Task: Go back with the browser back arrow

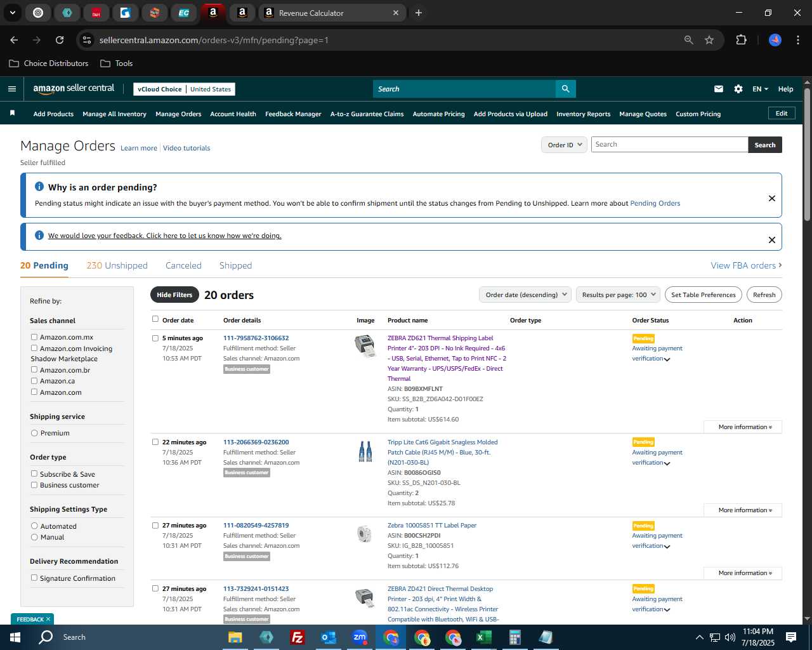Action: tap(14, 40)
